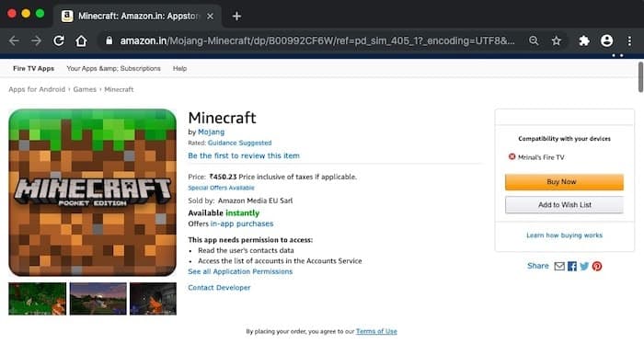Open See all Application Permissions
Image resolution: width=644 pixels, height=344 pixels.
coord(240,271)
